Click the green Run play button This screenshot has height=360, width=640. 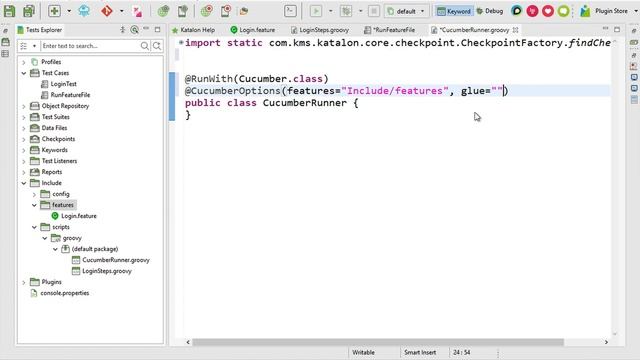click(316, 11)
